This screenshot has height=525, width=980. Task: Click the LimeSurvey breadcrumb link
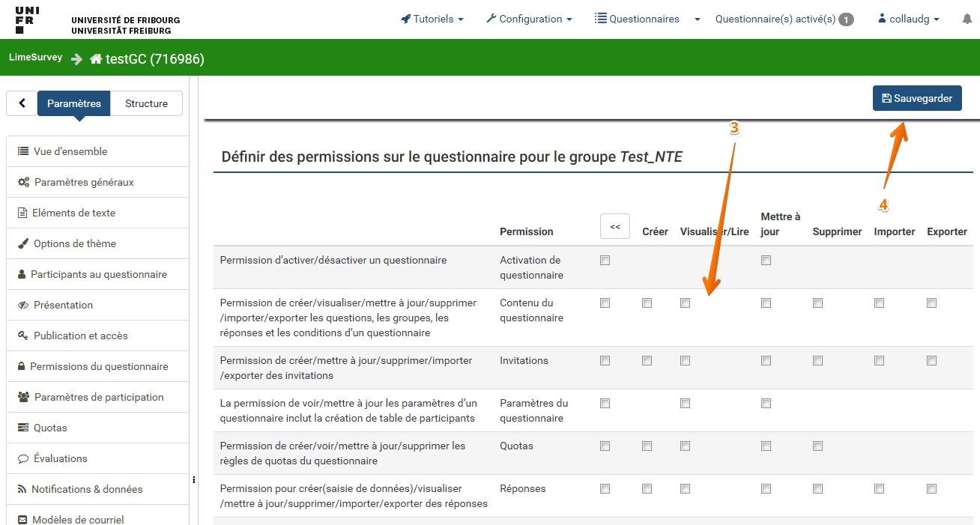(x=36, y=58)
